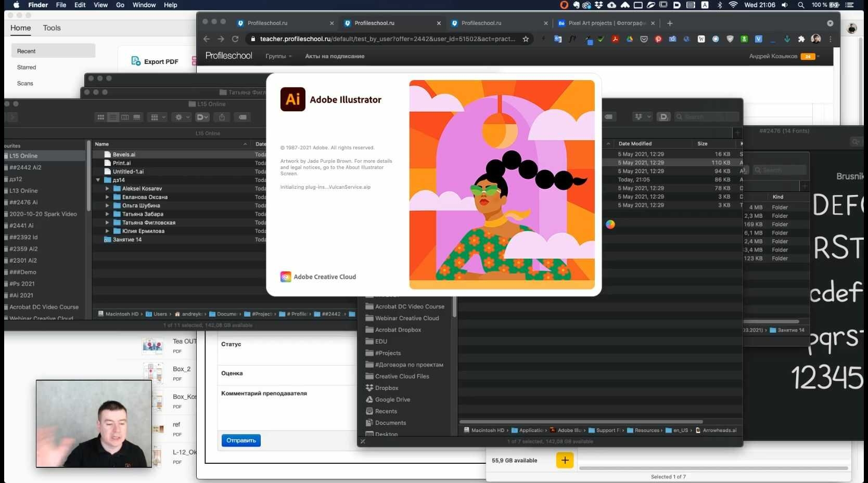Open the Finder menu
Screen dimensions: 868x483
pos(37,5)
